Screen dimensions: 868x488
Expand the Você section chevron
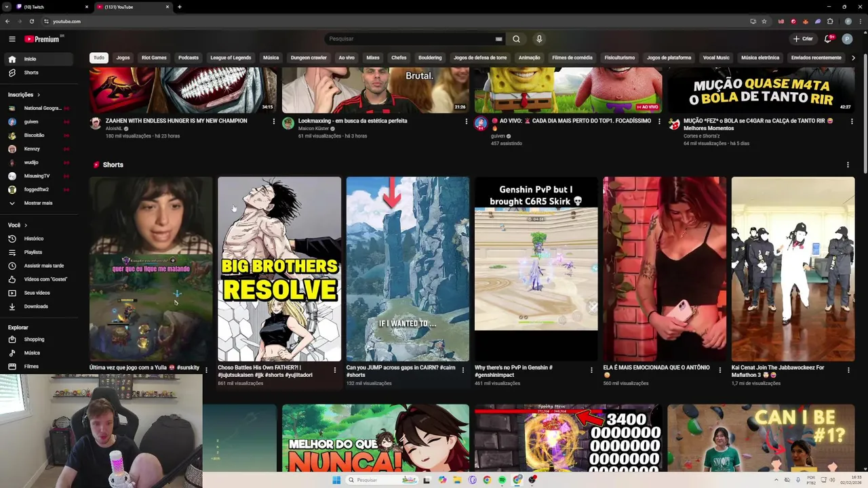pyautogui.click(x=26, y=225)
